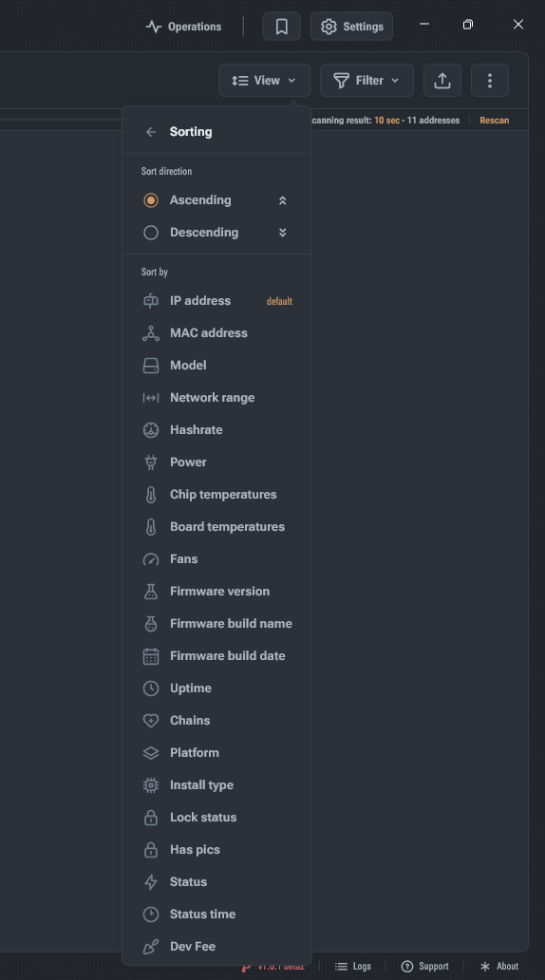Click the back arrow beside Sorting

pos(151,132)
